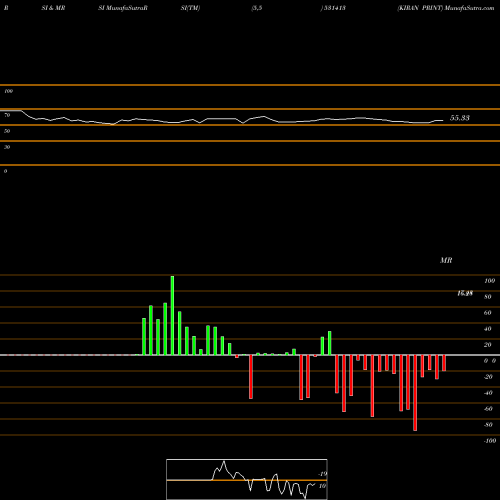
Task: Click the tallest green histogram bar
Action: point(172,315)
